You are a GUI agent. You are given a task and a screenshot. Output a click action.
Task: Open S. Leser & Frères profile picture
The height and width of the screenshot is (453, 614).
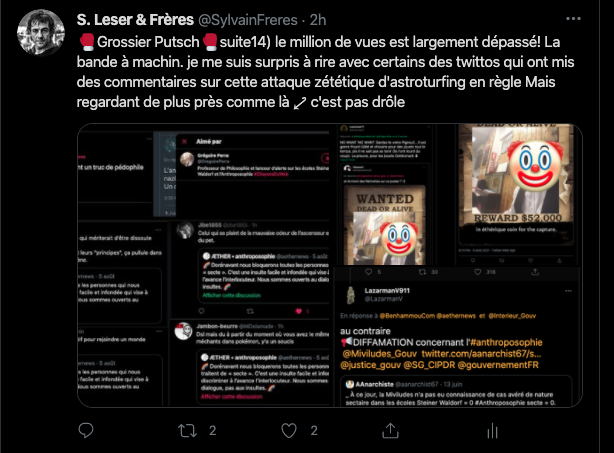pyautogui.click(x=41, y=32)
